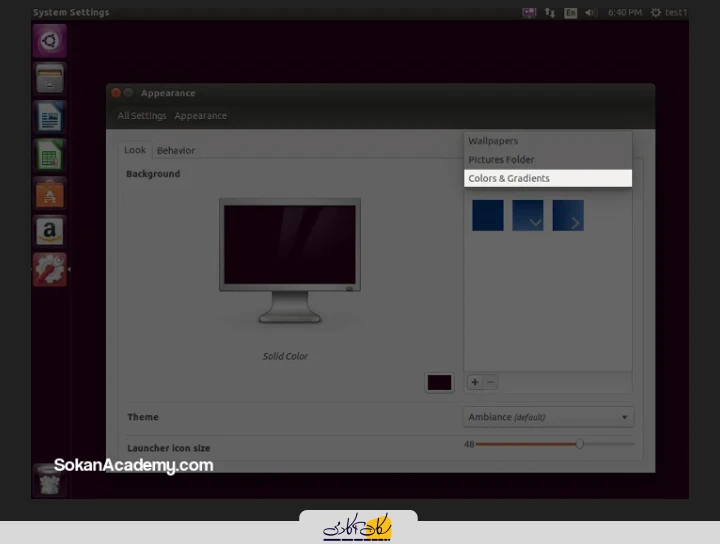Open LibreOffice Calc from the launcher
The width and height of the screenshot is (720, 544).
point(49,155)
